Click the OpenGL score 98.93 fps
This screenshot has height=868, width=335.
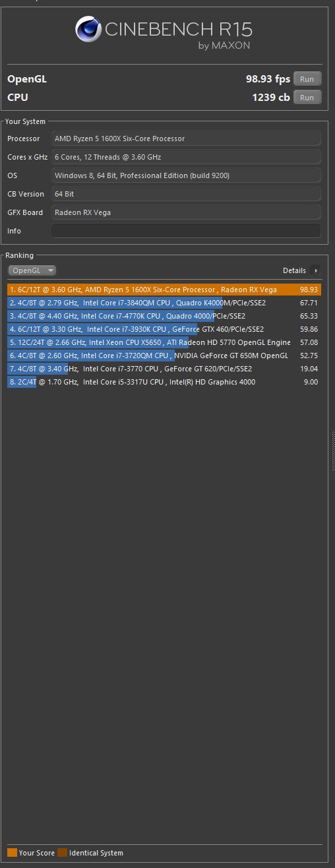[x=268, y=79]
